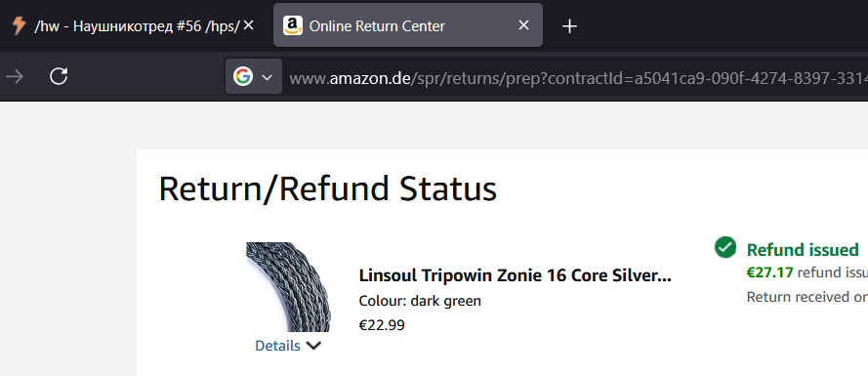The height and width of the screenshot is (376, 868).
Task: Expand the search engine dropdown chevron
Action: pos(267,77)
